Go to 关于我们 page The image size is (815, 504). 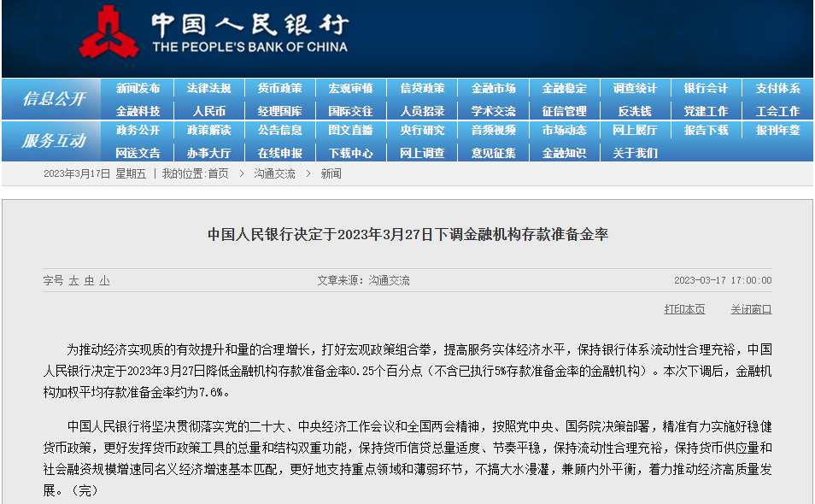coord(635,153)
